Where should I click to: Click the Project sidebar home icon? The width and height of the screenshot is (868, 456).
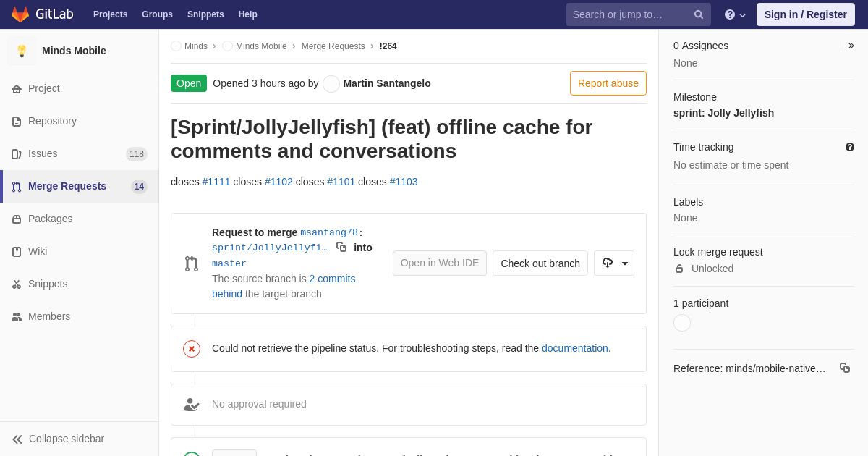coord(17,89)
